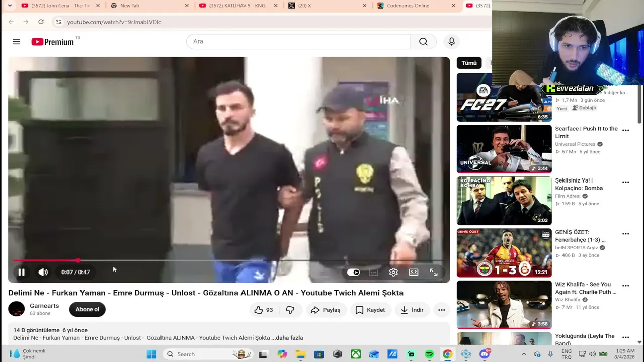644x362 pixels.
Task: Toggle subtitles in the player
Action: [373, 272]
